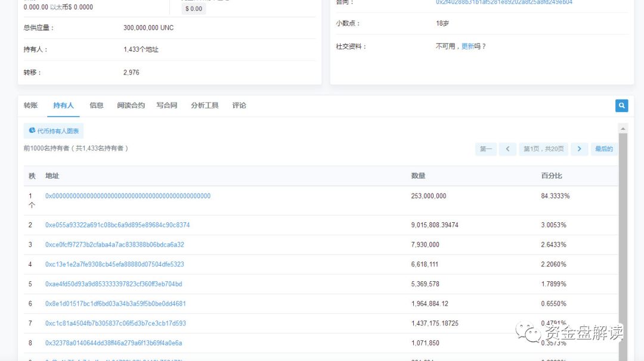Open holder address 0xe055a93322a691c08bc6...
The width and height of the screenshot is (644, 361).
click(117, 225)
